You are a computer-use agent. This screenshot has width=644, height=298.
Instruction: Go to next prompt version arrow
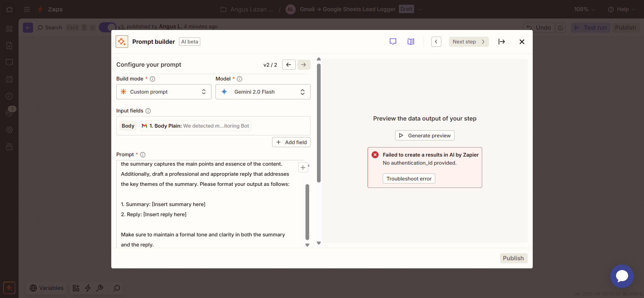coord(304,65)
